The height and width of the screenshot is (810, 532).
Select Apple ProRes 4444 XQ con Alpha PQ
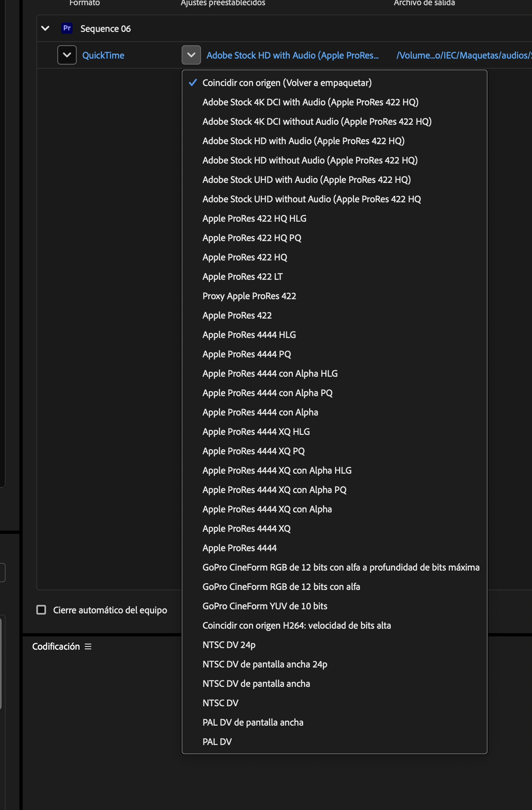coord(275,489)
